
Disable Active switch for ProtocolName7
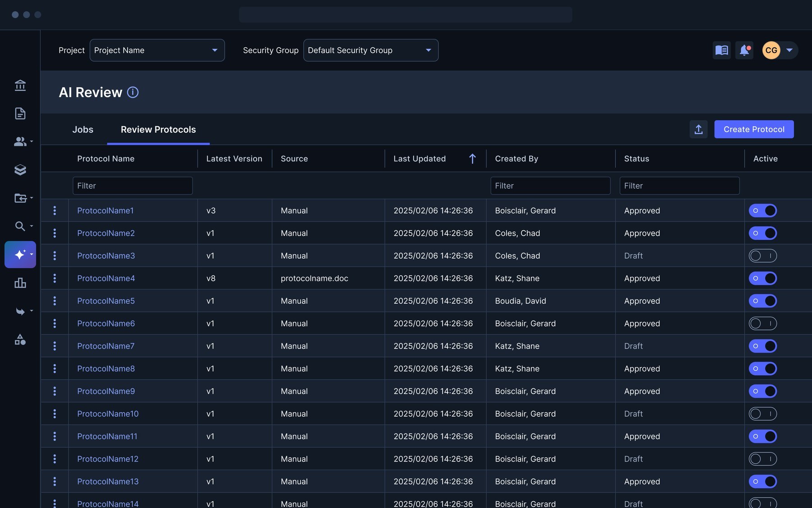[x=763, y=346]
